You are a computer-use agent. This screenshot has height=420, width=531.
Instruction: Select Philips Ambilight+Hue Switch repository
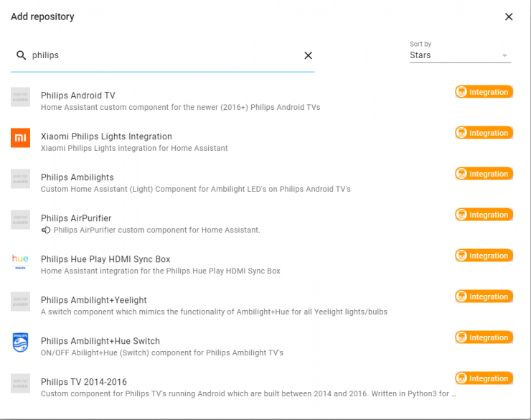pos(100,341)
